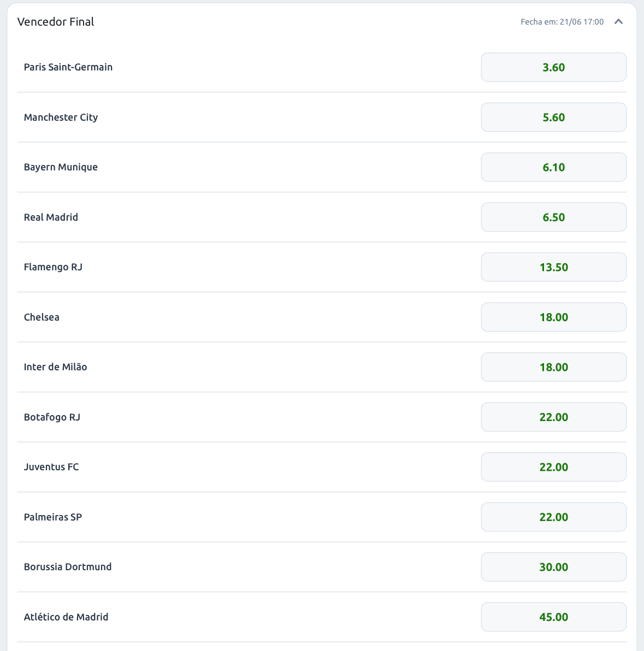Pick Chelsea odds 18.00

pos(553,317)
